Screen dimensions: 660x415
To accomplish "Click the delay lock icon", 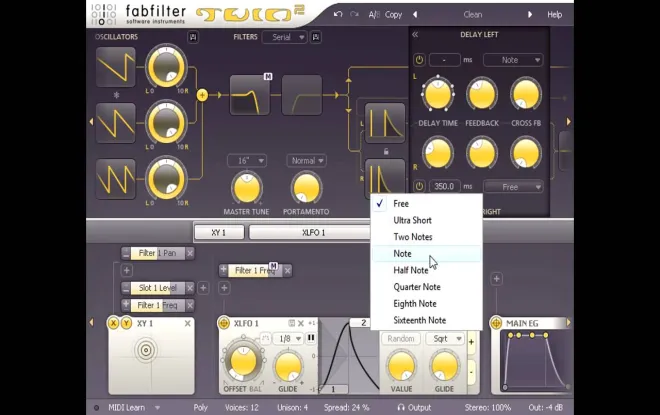I will tap(386, 152).
